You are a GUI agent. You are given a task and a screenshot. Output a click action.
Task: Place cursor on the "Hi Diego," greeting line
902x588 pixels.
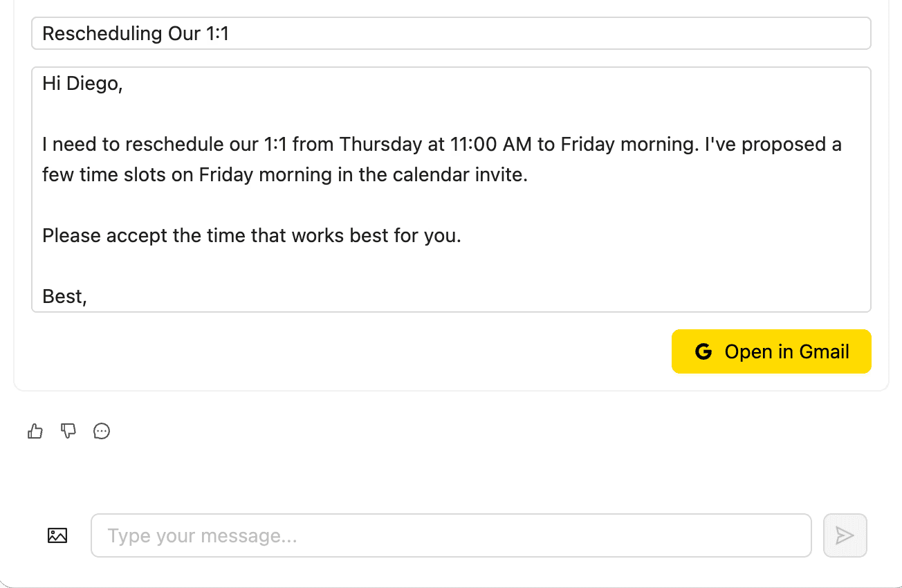click(82, 84)
